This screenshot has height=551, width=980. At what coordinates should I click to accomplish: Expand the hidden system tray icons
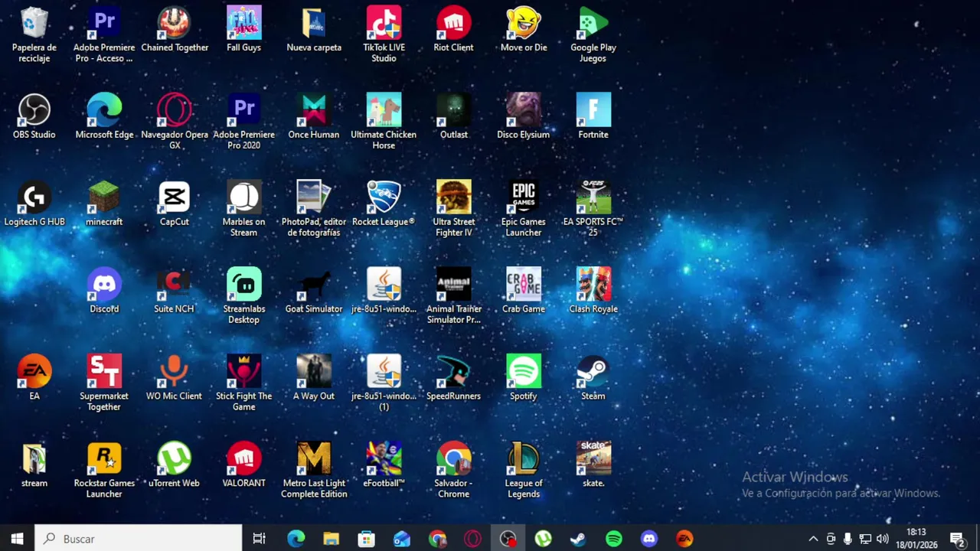(813, 539)
